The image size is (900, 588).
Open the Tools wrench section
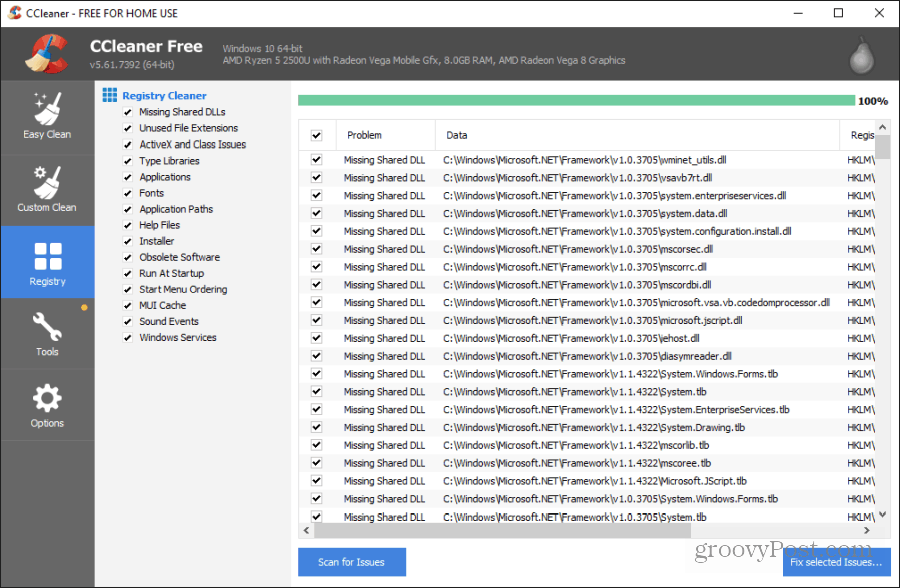(x=47, y=334)
